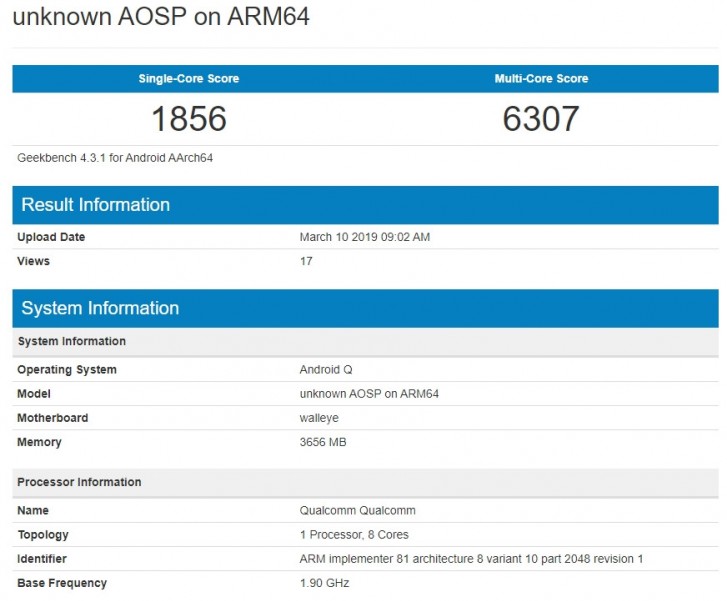This screenshot has height=601, width=727.
Task: Click the Processor Information subheader
Action: (x=79, y=482)
